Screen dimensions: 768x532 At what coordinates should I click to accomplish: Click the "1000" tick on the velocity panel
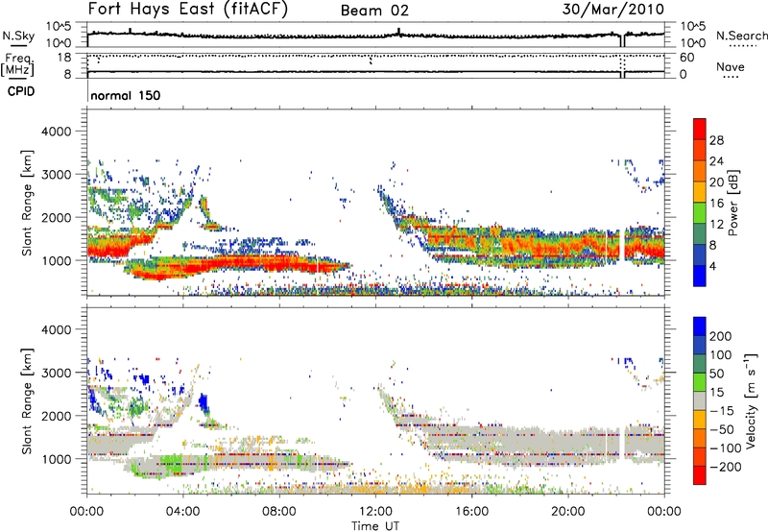pos(56,459)
